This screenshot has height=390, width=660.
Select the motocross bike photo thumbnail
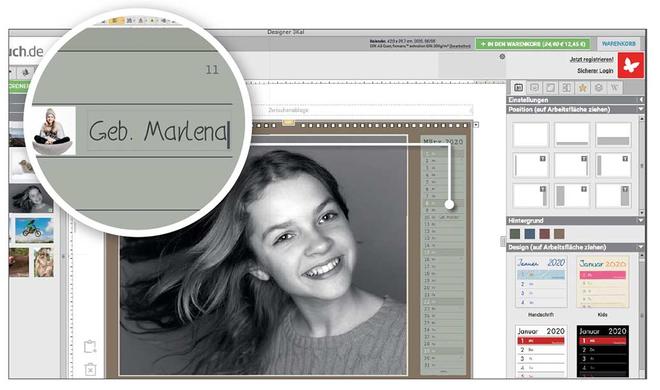tap(35, 230)
